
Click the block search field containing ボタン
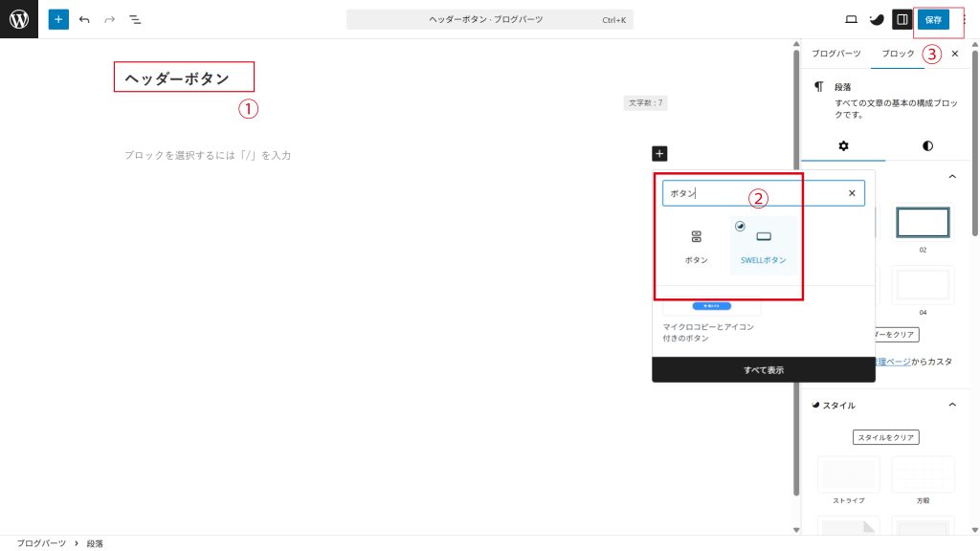pos(756,193)
